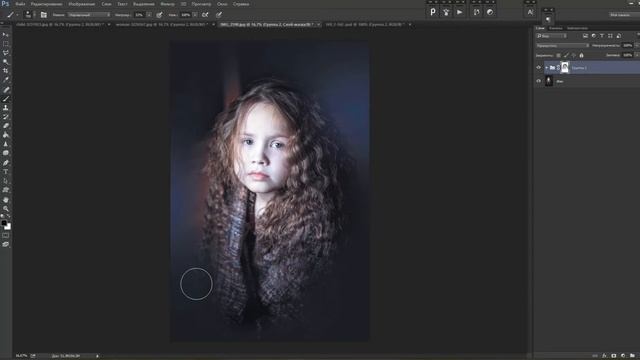The width and height of the screenshot is (640, 360).
Task: Toggle pressure for opacity option
Action: (159, 15)
